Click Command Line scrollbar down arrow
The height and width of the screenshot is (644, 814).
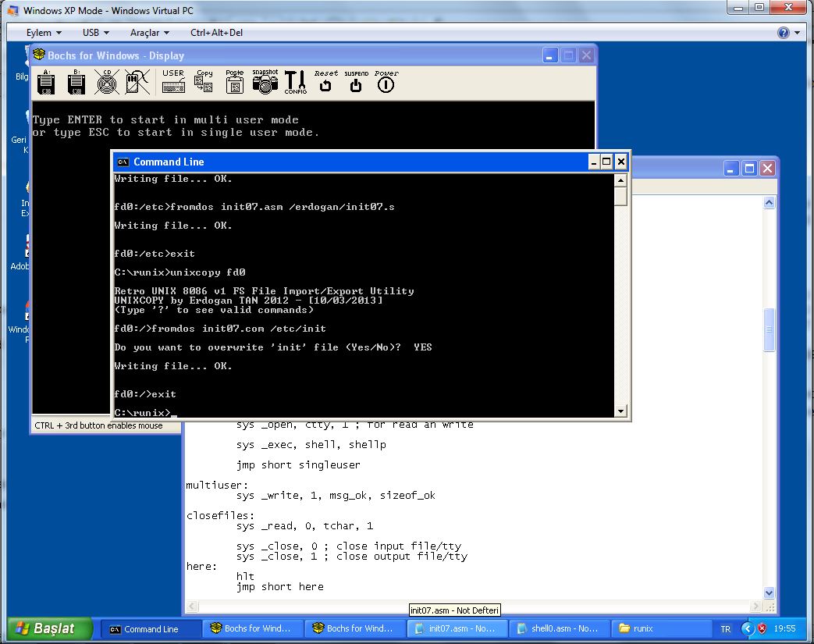[620, 411]
